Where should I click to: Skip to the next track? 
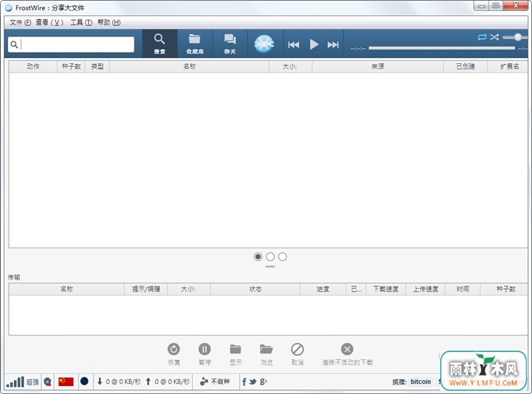coord(333,45)
